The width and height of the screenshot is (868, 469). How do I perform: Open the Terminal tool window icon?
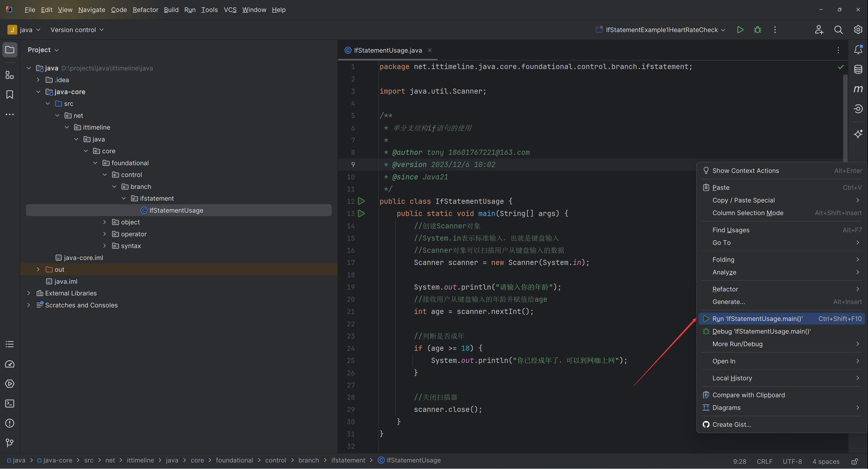10,403
